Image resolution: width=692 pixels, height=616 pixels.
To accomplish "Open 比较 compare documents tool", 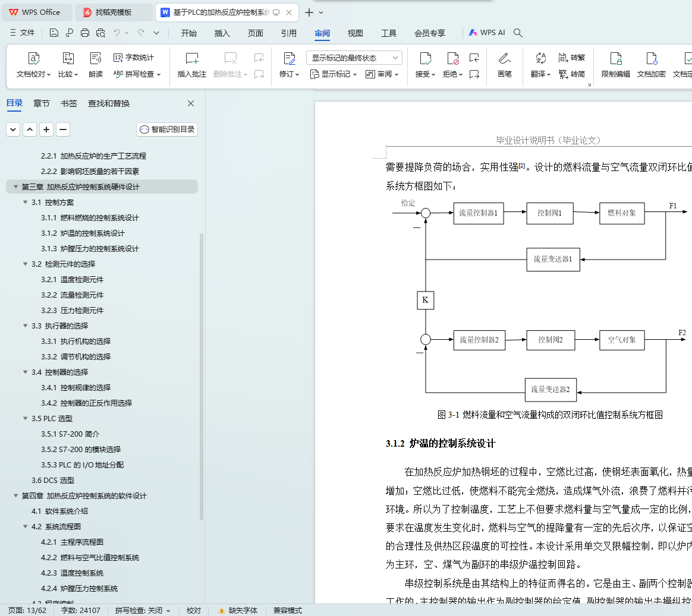I will (68, 65).
